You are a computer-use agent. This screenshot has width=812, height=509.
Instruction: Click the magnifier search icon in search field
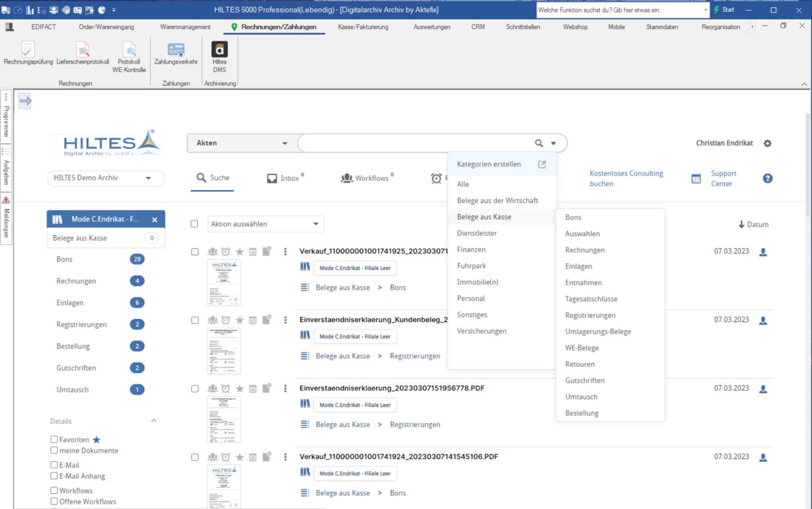pos(539,143)
